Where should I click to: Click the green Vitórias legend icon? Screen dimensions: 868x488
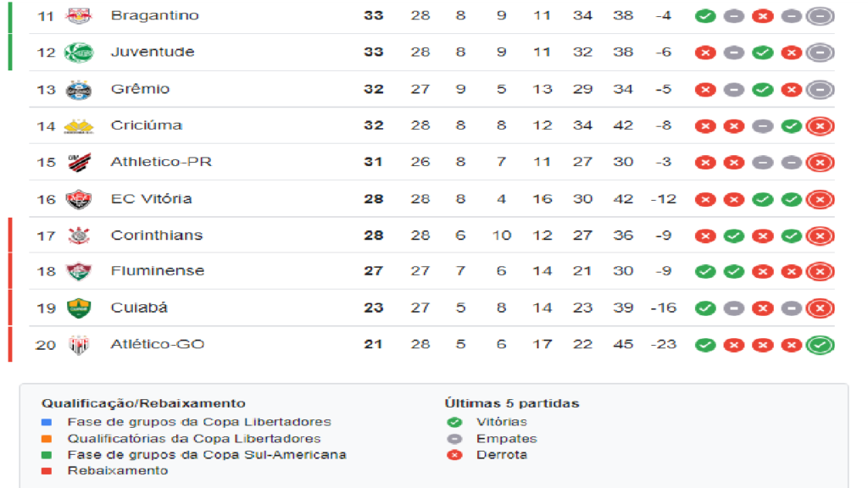(454, 422)
